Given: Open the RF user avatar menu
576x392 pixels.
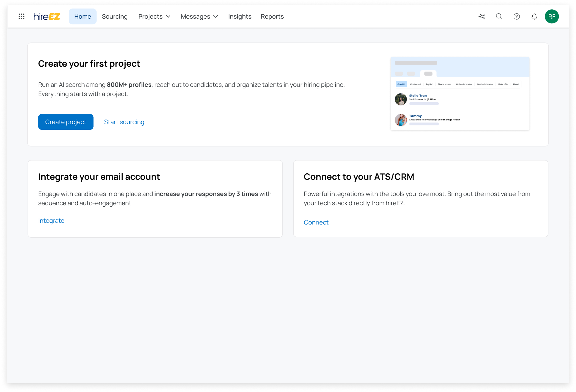Looking at the screenshot, I should [x=551, y=16].
